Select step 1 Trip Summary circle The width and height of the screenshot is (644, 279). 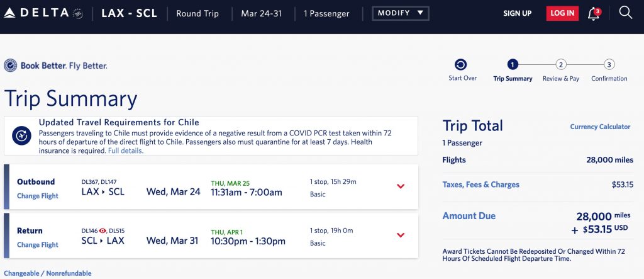point(513,64)
